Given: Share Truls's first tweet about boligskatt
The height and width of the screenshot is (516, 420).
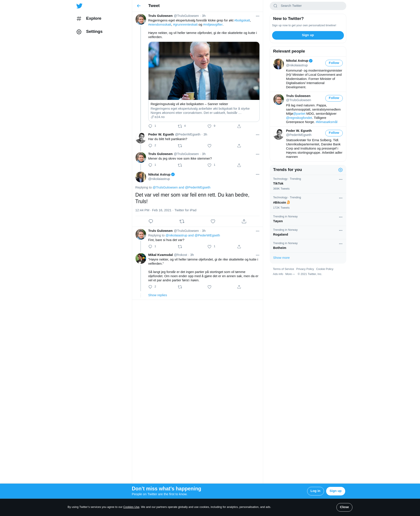Looking at the screenshot, I should pyautogui.click(x=239, y=126).
